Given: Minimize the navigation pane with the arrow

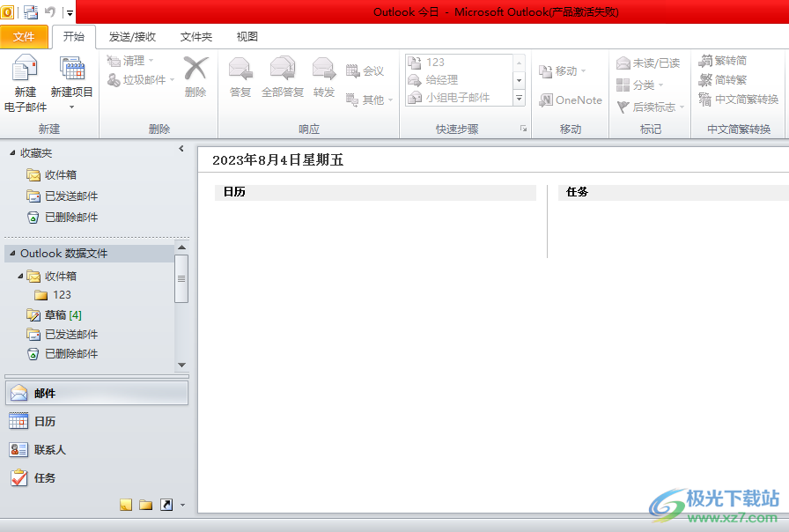Looking at the screenshot, I should pyautogui.click(x=181, y=149).
